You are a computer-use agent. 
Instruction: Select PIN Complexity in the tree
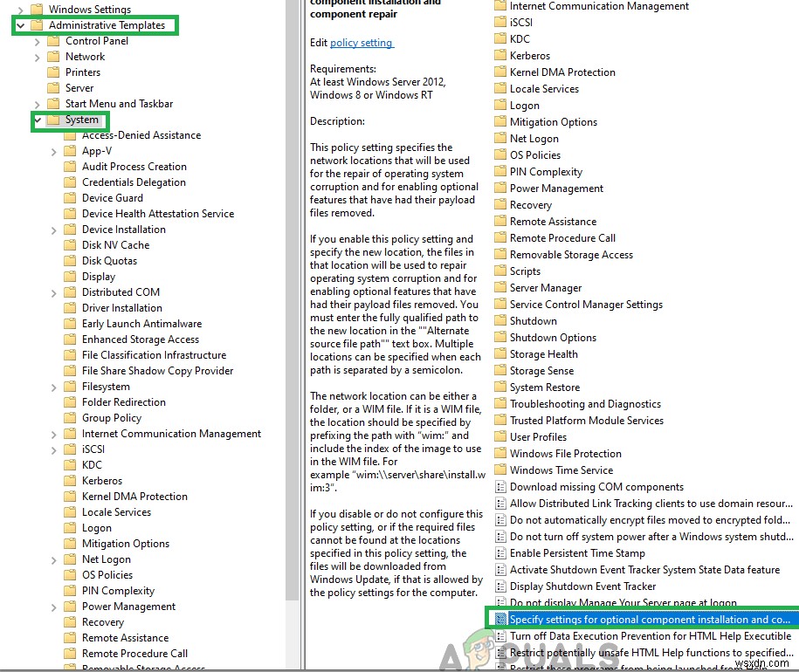[118, 591]
